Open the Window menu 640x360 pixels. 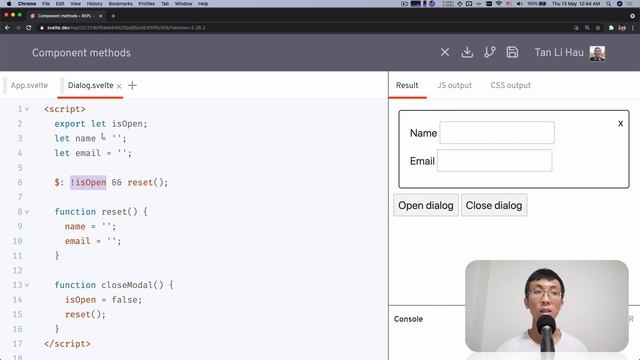coord(183,4)
